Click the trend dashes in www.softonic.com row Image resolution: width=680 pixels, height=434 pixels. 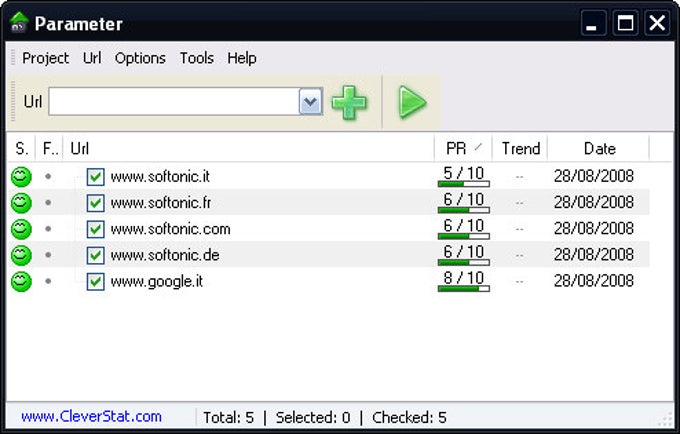[520, 229]
